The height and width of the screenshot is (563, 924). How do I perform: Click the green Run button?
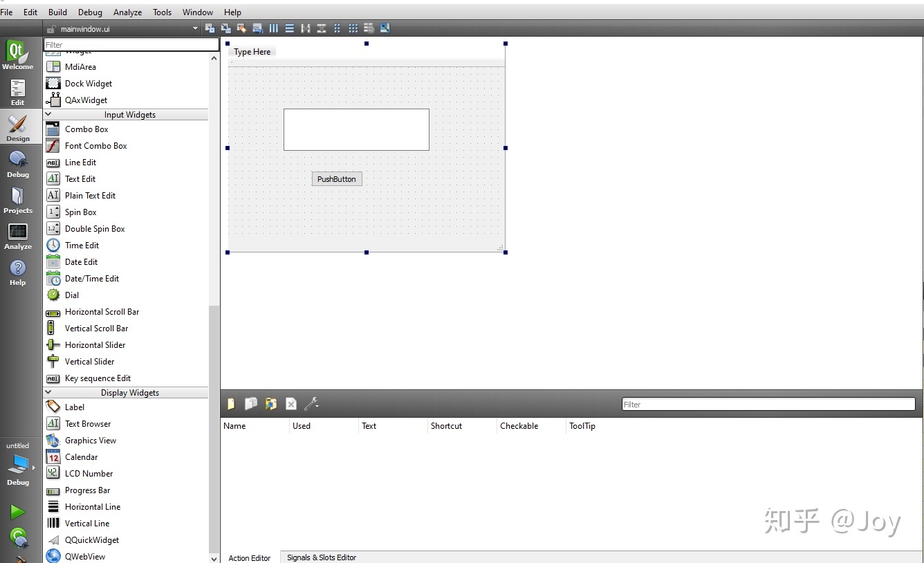(x=17, y=512)
